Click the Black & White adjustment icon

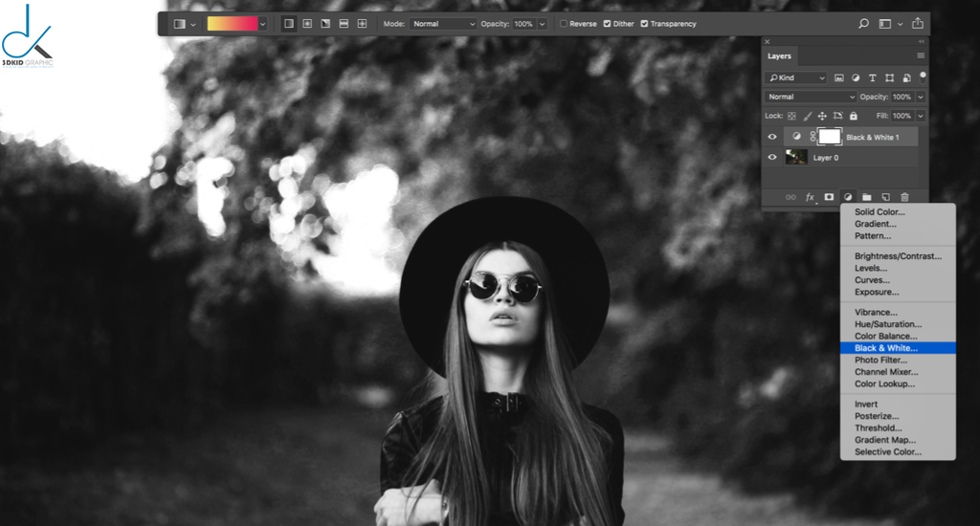click(796, 136)
